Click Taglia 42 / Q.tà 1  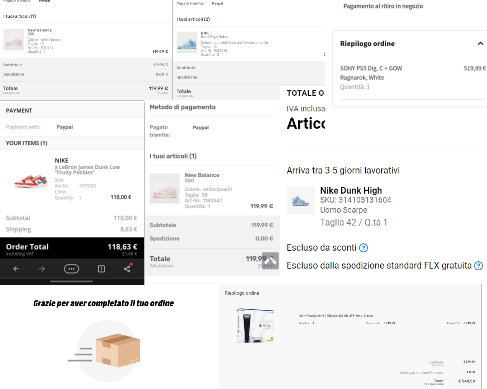click(354, 222)
